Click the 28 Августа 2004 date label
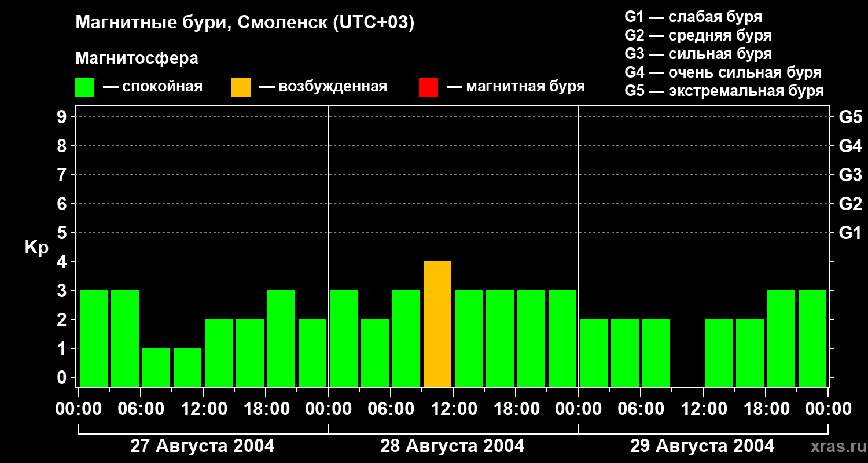 point(453,446)
